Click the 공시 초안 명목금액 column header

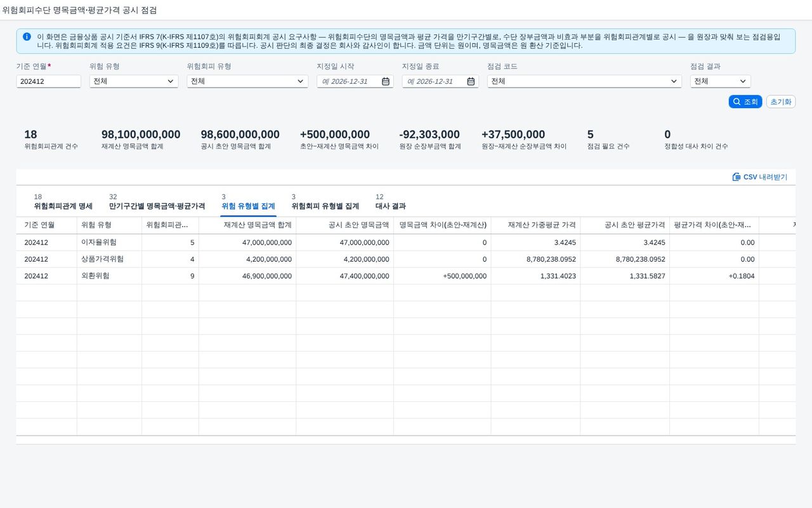point(345,225)
